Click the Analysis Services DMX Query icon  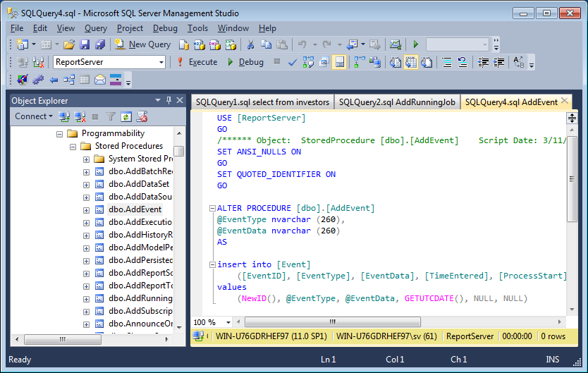(x=215, y=44)
